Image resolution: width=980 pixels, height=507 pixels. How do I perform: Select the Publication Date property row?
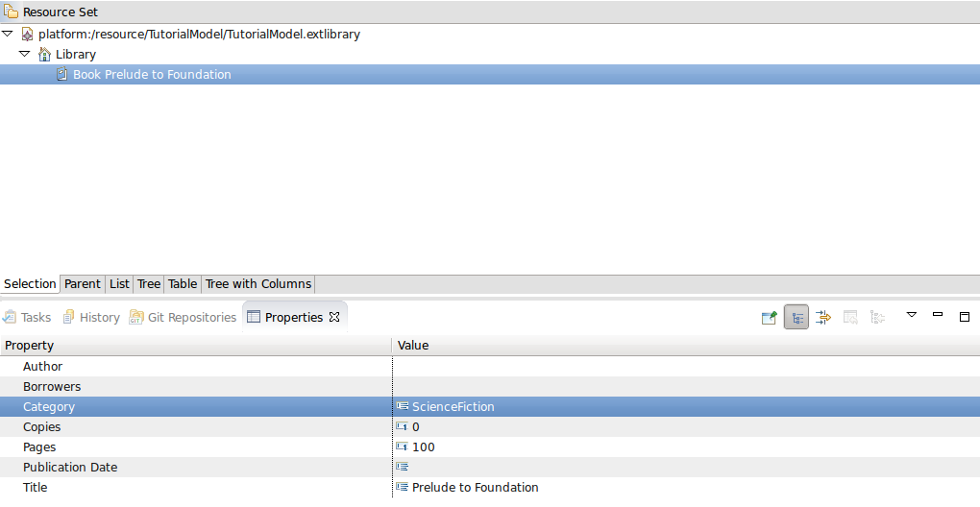[x=70, y=468]
